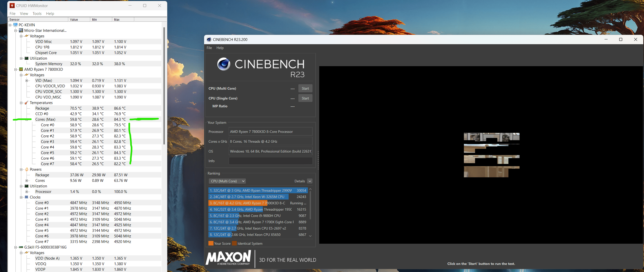The height and width of the screenshot is (272, 644).
Task: Open the Cinebench Help menu
Action: click(x=220, y=48)
